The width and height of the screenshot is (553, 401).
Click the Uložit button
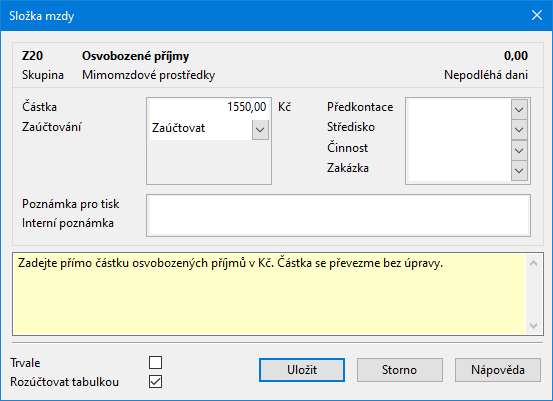click(x=302, y=370)
